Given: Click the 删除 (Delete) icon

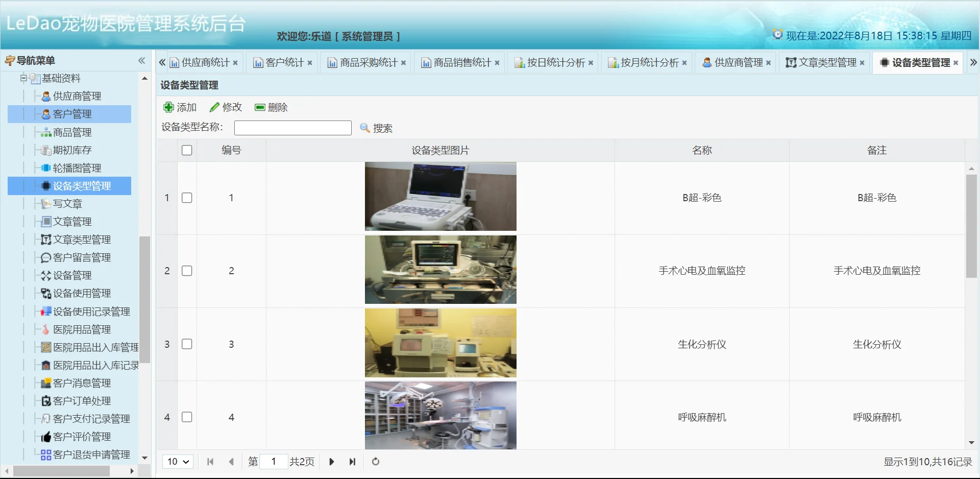Looking at the screenshot, I should click(x=260, y=107).
